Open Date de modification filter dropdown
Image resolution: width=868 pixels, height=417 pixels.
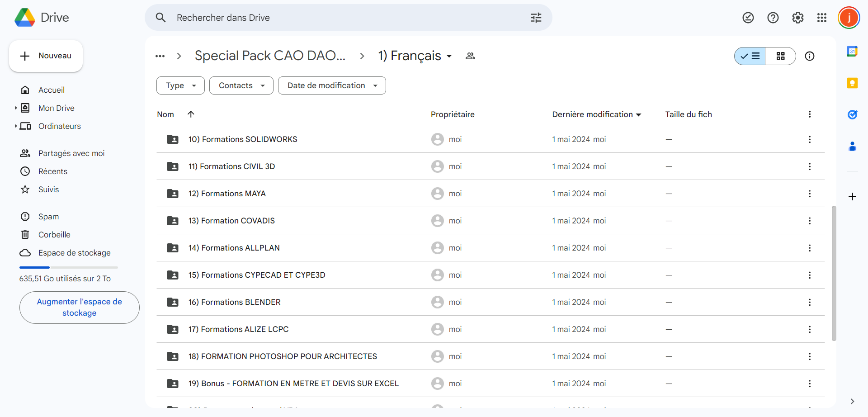[x=332, y=85]
